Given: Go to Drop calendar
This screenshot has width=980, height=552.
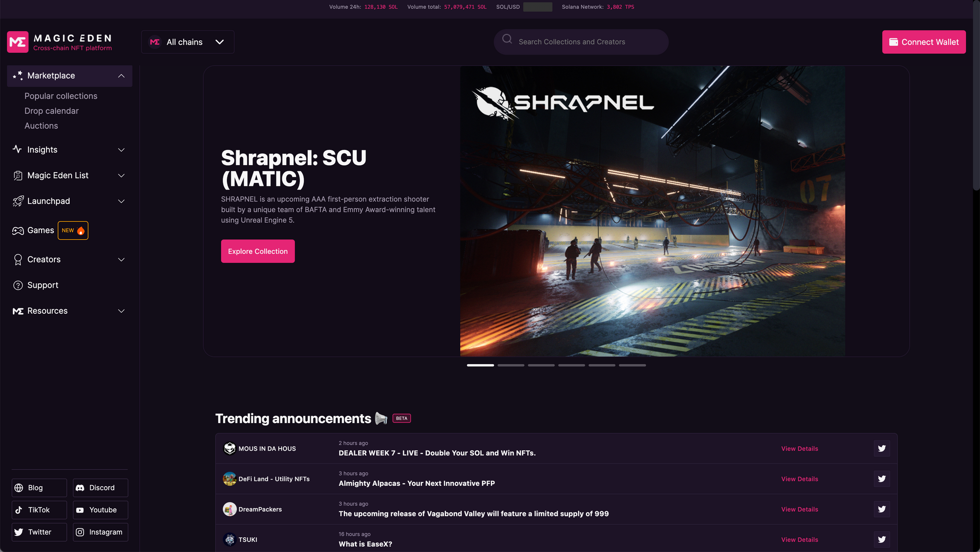Looking at the screenshot, I should pos(51,111).
